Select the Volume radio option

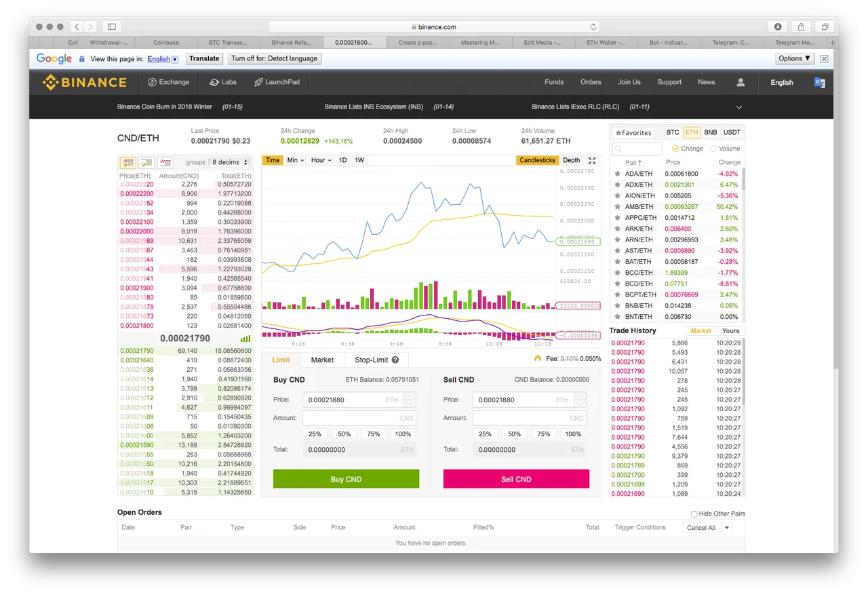tap(713, 149)
